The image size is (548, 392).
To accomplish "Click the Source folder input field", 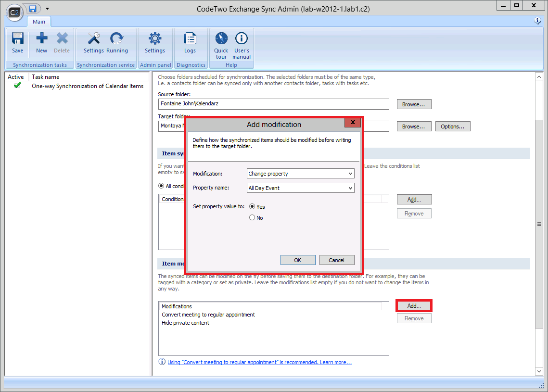I will pyautogui.click(x=274, y=104).
